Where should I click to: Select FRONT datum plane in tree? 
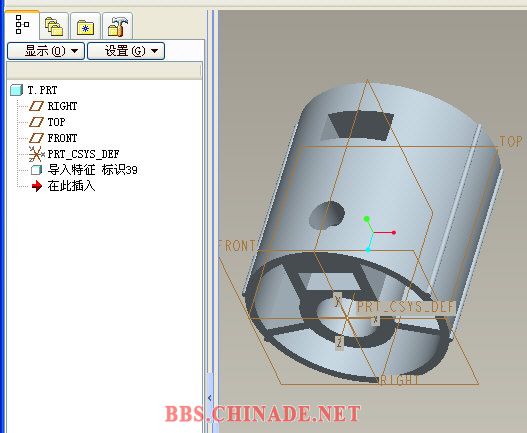click(62, 138)
